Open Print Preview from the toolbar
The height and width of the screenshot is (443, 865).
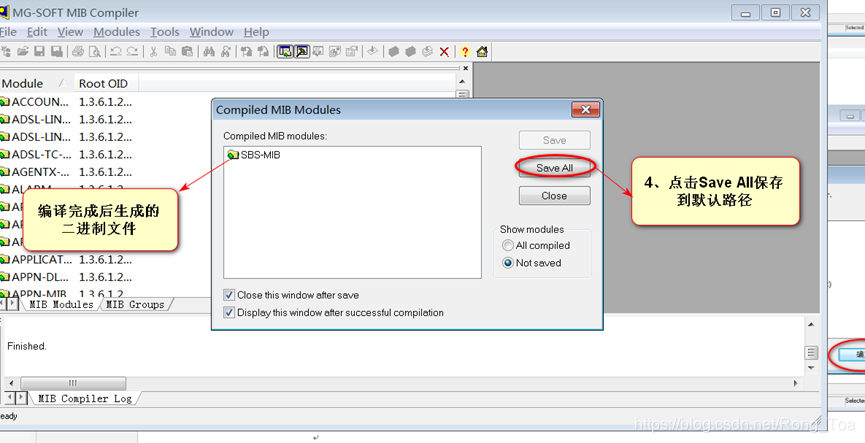(x=95, y=51)
